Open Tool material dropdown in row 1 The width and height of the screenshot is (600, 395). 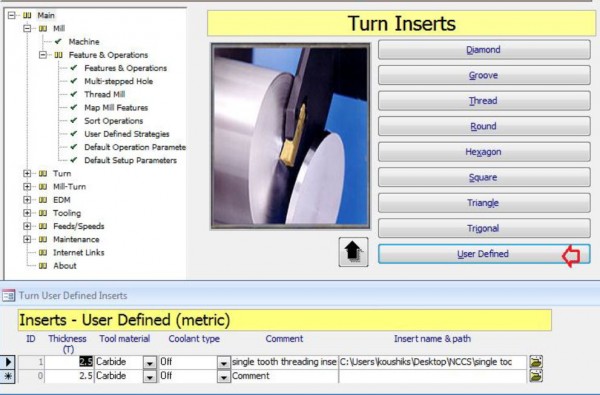tap(150, 362)
